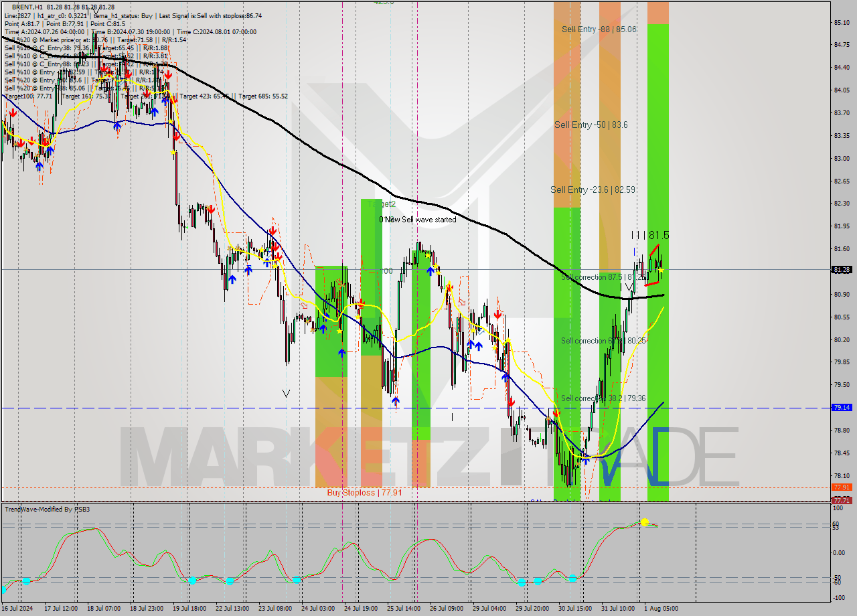Click the 60 level on indicator scale

[x=836, y=524]
